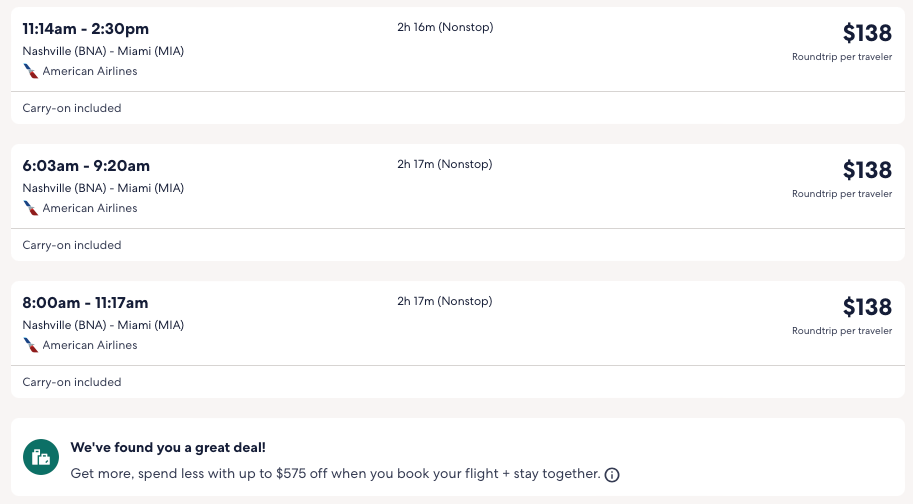Click Carry-on included under 6:03am flight
The height and width of the screenshot is (504, 913).
click(x=72, y=245)
